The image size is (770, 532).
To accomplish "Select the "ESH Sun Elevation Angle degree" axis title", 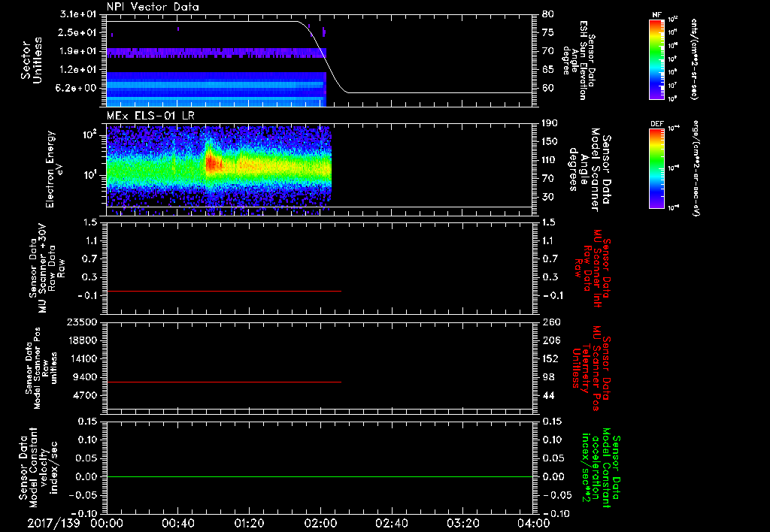I will pyautogui.click(x=578, y=60).
